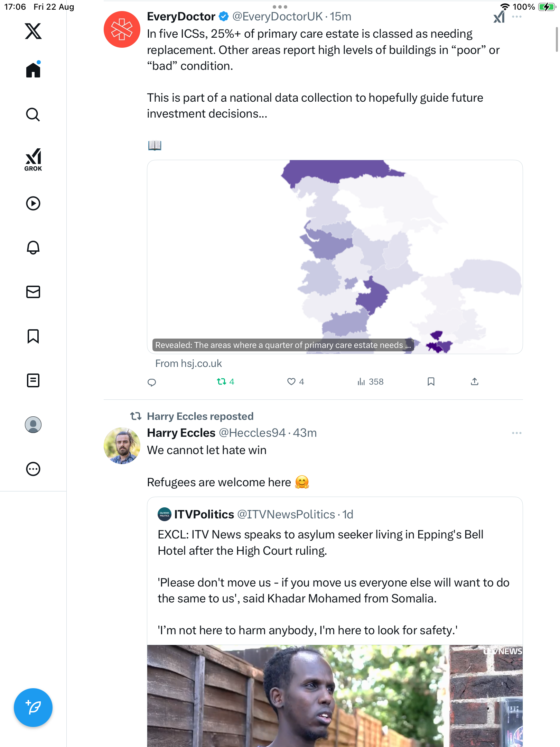Open the Home feed icon
The width and height of the screenshot is (560, 747).
coord(33,70)
